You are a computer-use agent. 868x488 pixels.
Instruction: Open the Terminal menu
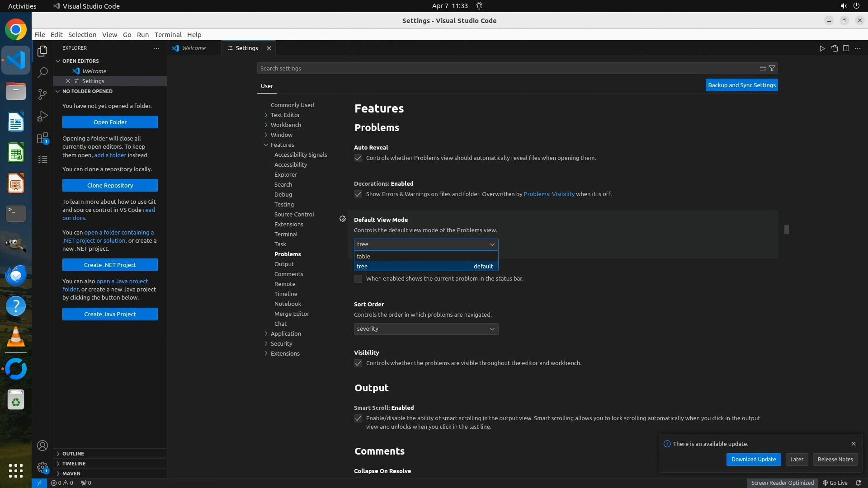point(168,35)
